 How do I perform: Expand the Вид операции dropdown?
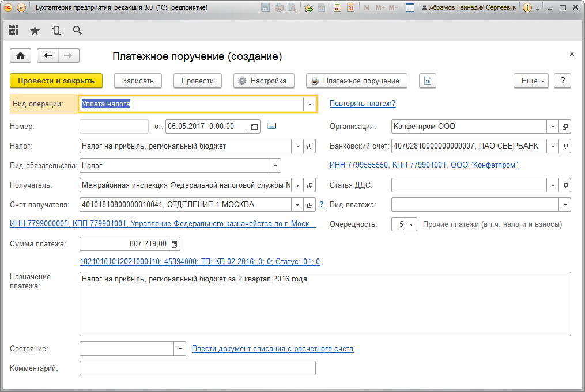tap(310, 104)
